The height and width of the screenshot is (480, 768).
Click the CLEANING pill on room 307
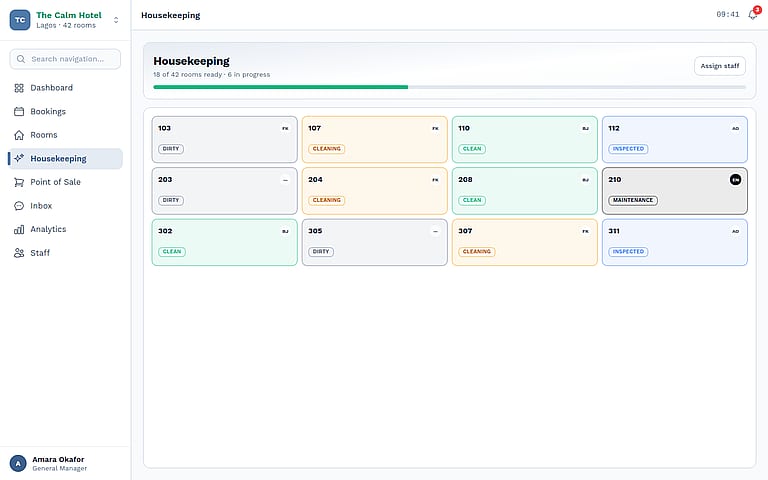point(477,252)
